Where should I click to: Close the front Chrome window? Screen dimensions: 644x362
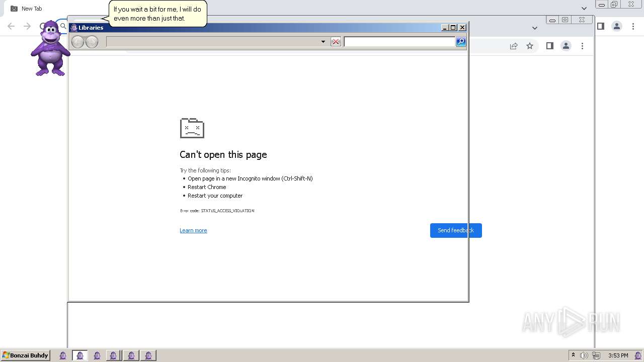pyautogui.click(x=582, y=20)
